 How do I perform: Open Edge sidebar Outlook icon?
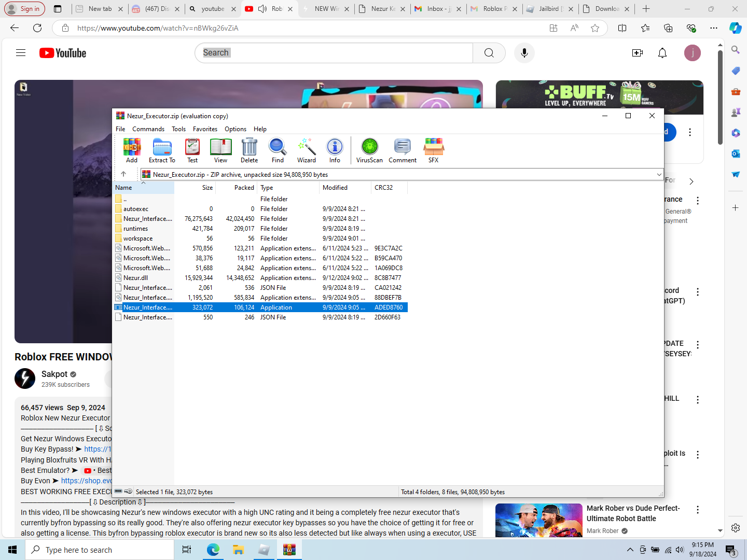click(x=736, y=153)
